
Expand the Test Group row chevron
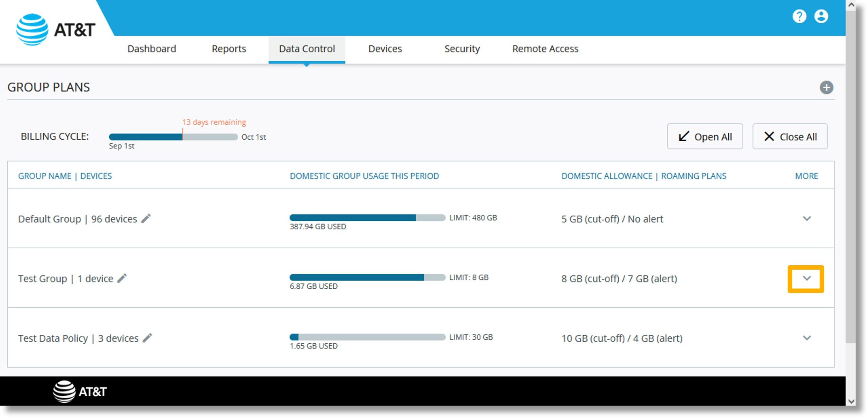pyautogui.click(x=806, y=278)
